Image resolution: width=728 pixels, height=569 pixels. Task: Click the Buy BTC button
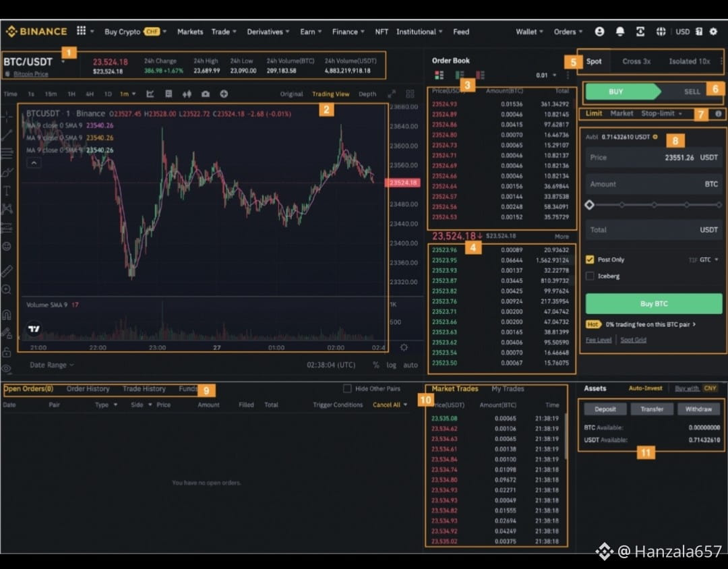[654, 304]
